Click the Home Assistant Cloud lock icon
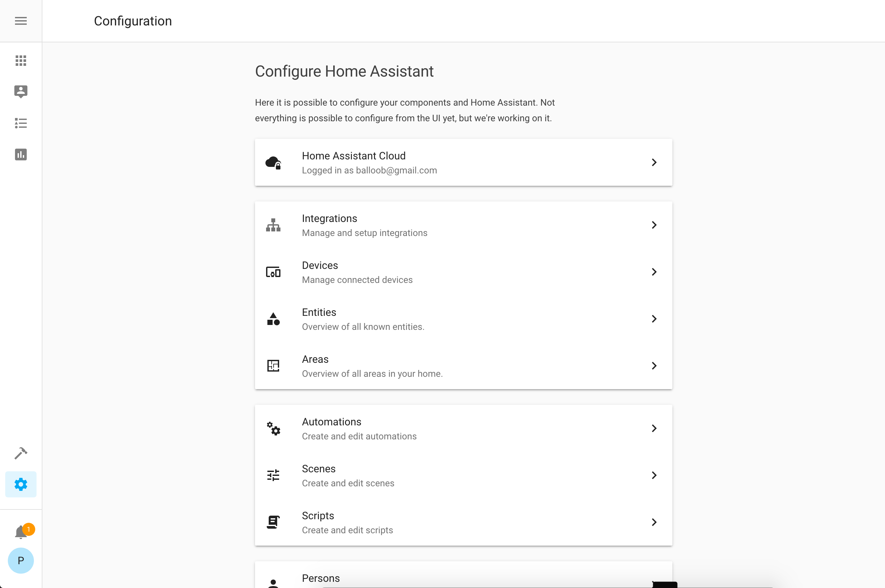The height and width of the screenshot is (588, 885). pyautogui.click(x=273, y=163)
